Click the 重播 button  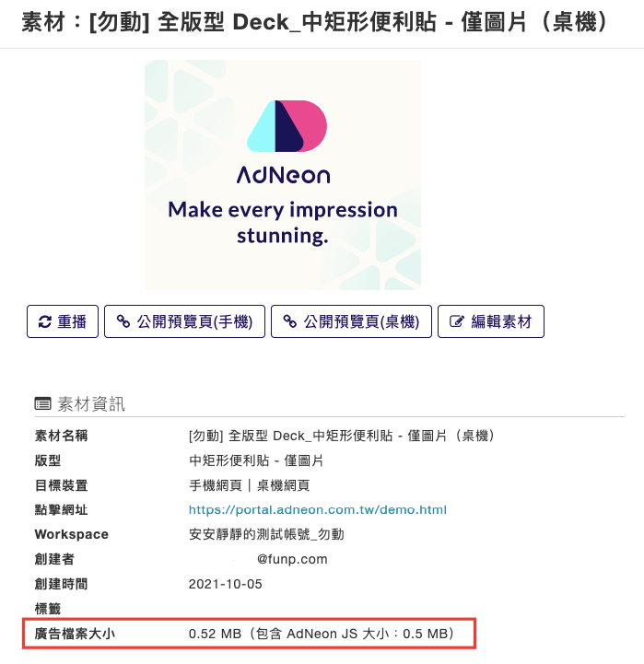point(63,321)
